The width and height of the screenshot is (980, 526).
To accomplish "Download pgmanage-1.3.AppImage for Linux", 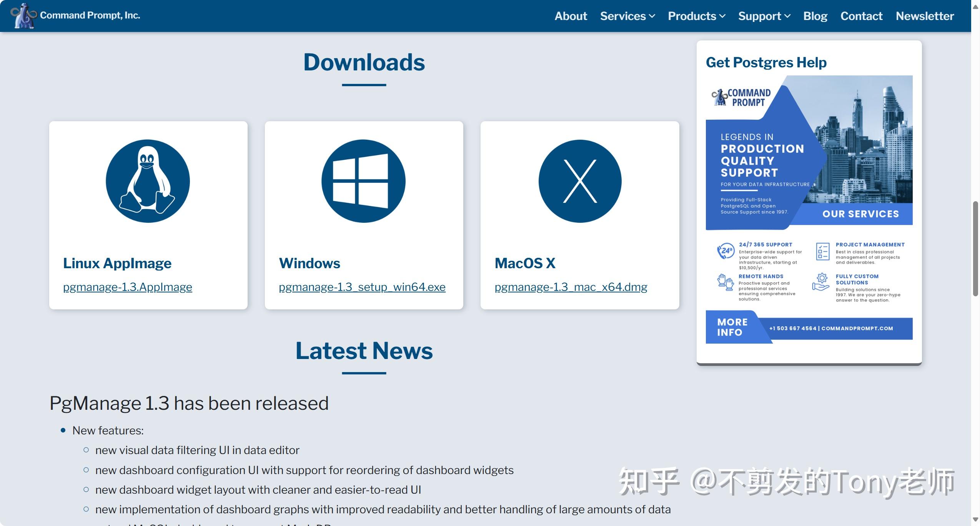I will point(127,287).
